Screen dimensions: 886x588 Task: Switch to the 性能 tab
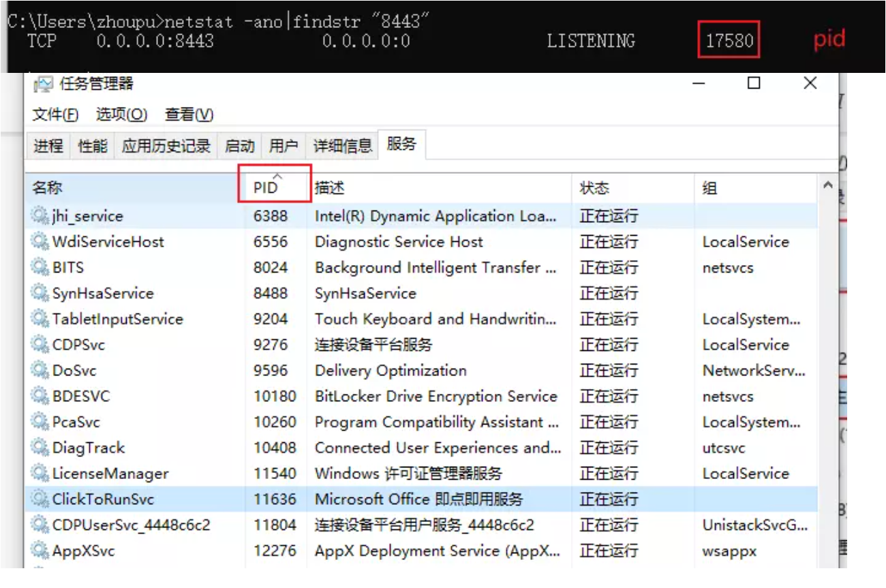click(x=93, y=146)
